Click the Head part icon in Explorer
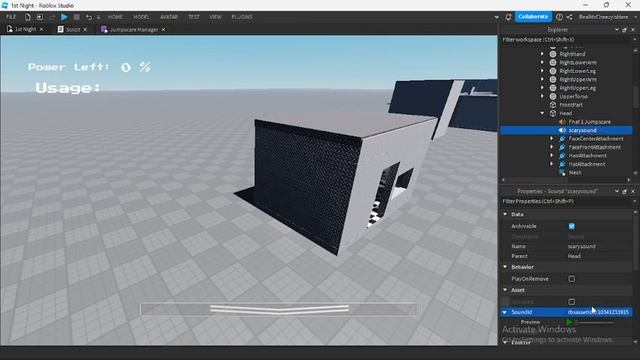This screenshot has width=640, height=360. click(553, 113)
